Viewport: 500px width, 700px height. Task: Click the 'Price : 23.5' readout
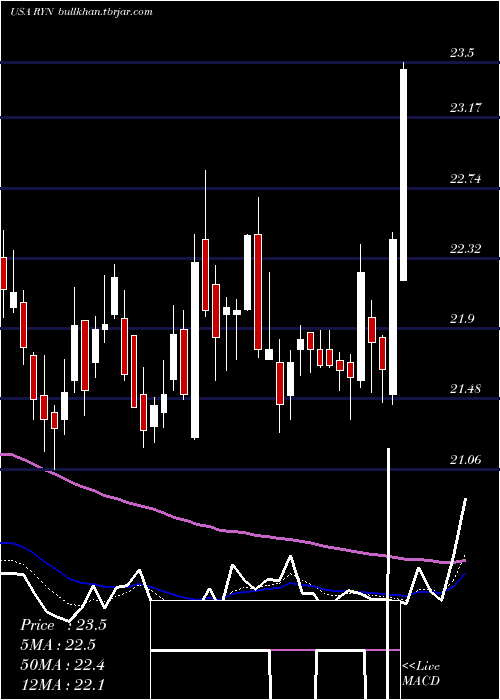63,625
